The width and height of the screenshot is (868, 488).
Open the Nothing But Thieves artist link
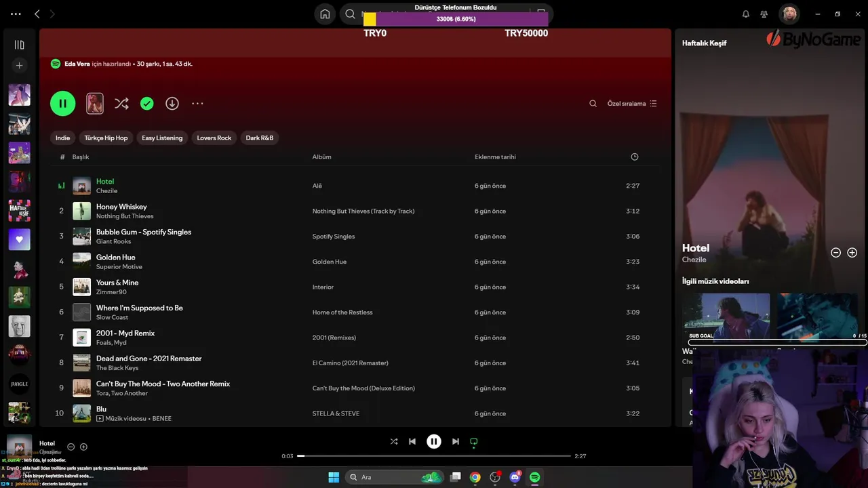click(x=125, y=216)
